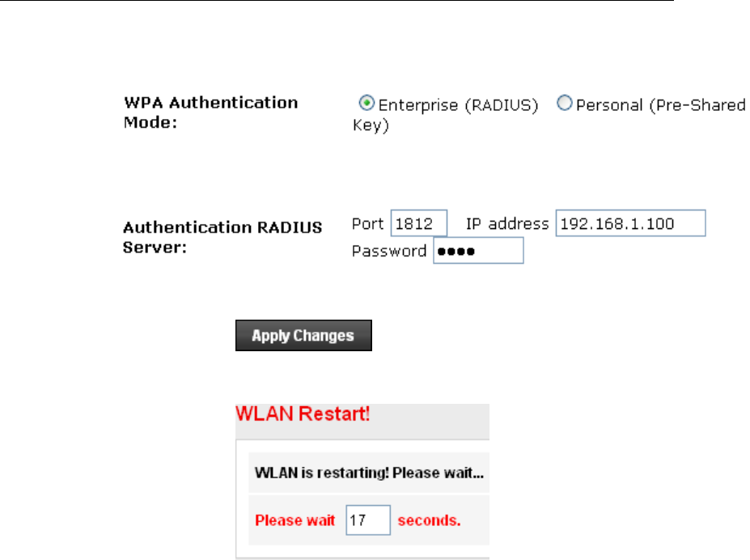750x560 pixels.
Task: Click the Port number input field
Action: [x=418, y=224]
